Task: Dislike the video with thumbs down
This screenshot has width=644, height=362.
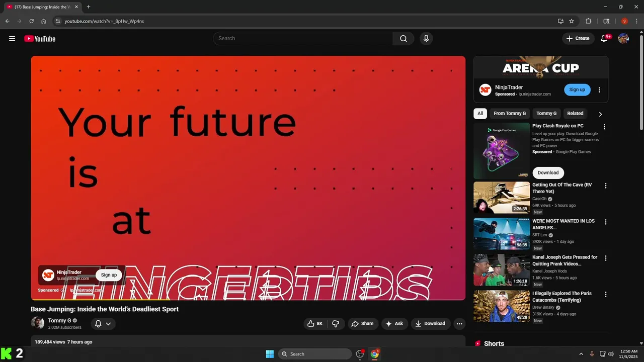Action: 336,324
